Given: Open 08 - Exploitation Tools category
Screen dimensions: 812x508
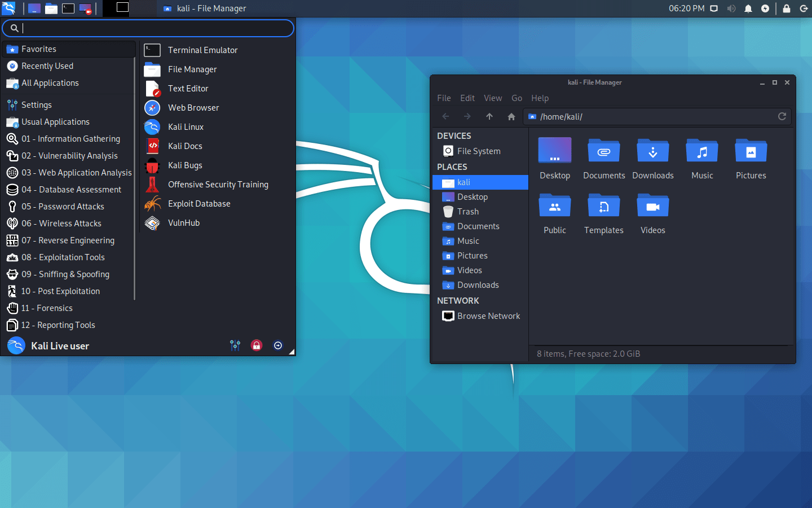Looking at the screenshot, I should pyautogui.click(x=69, y=257).
